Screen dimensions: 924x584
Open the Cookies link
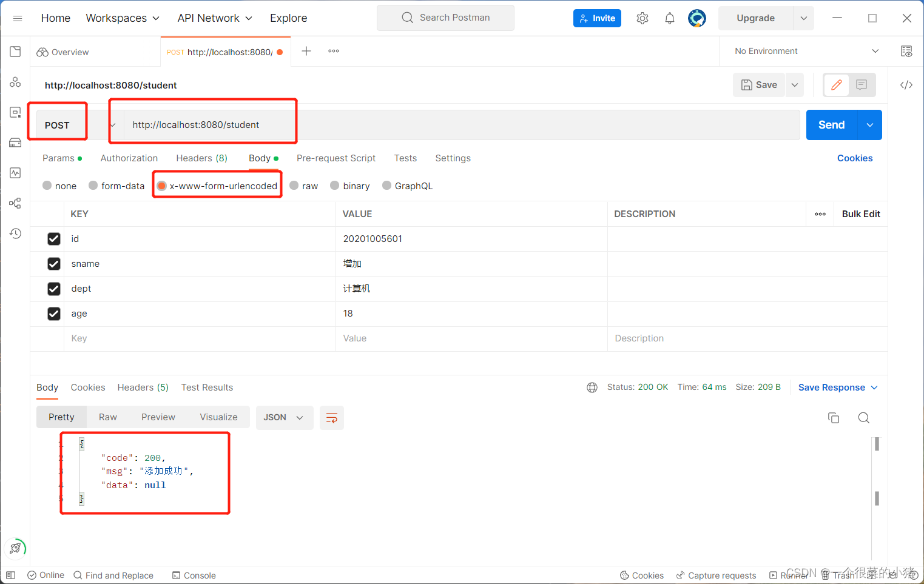(x=855, y=158)
